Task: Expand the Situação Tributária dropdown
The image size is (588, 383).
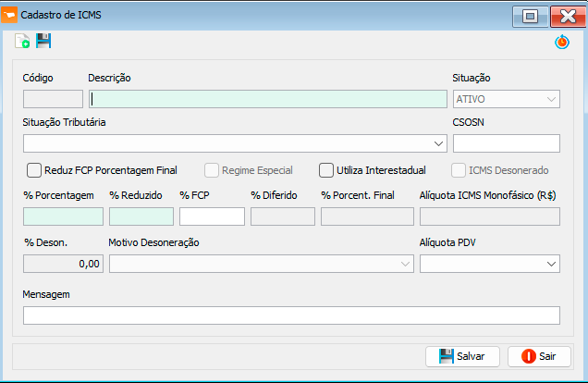Action: 235,143
